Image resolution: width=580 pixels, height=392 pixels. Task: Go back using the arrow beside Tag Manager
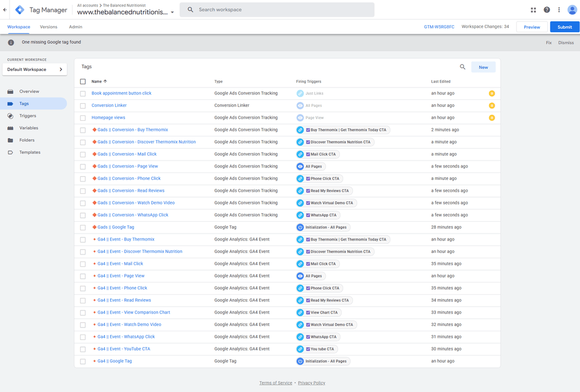[x=5, y=10]
